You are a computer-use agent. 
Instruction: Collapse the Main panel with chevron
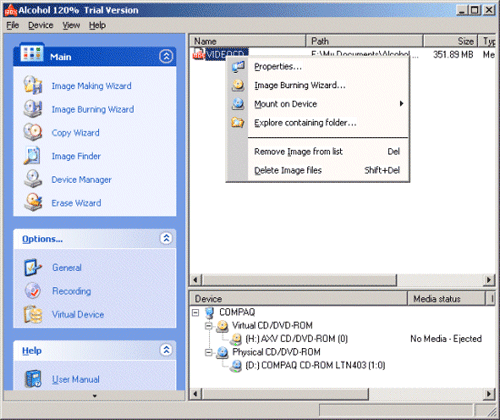click(166, 56)
